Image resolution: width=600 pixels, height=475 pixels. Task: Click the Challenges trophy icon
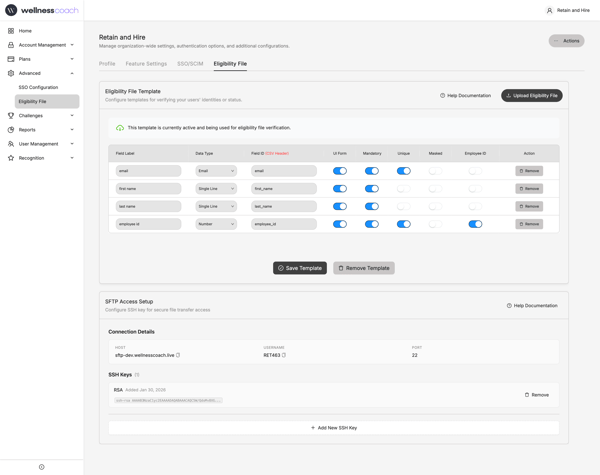tap(11, 116)
